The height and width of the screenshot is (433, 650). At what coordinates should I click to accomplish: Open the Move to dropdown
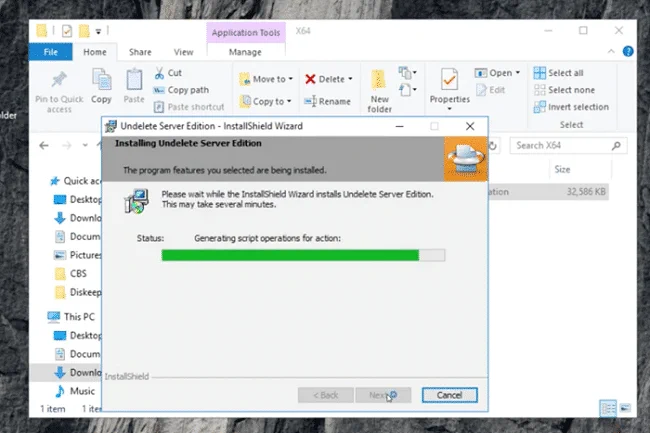[x=267, y=79]
